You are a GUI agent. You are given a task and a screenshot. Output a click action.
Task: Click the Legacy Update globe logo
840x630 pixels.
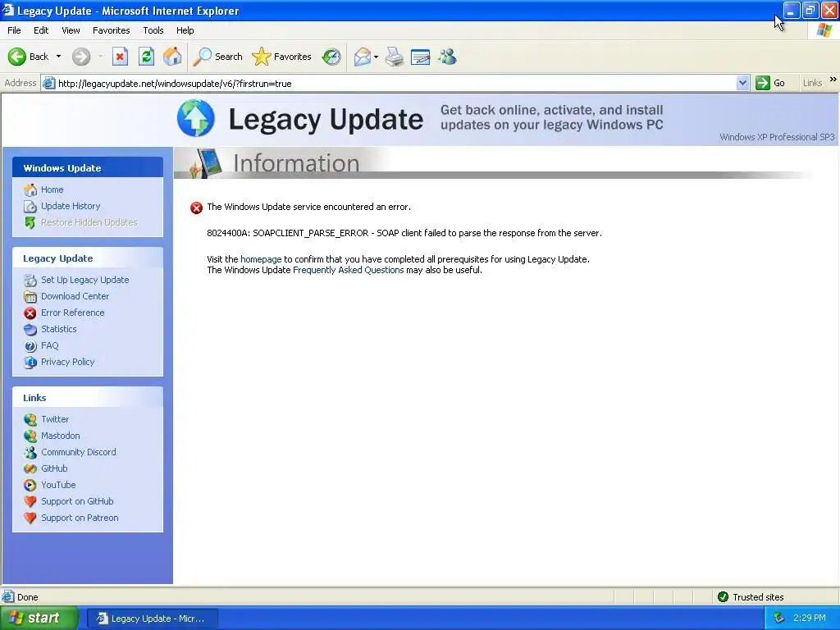tap(195, 118)
